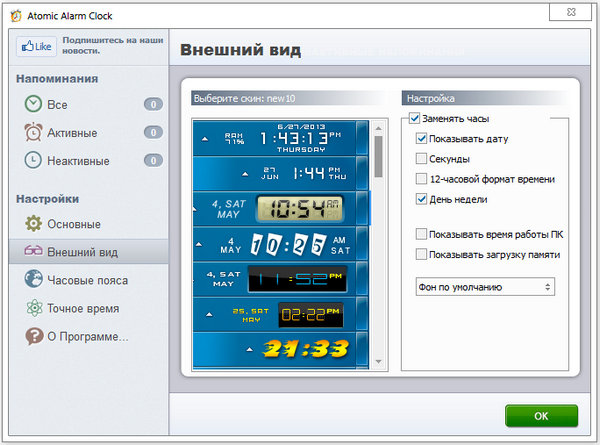The height and width of the screenshot is (445, 600).
Task: Enable the Секунды checkbox
Action: [422, 159]
